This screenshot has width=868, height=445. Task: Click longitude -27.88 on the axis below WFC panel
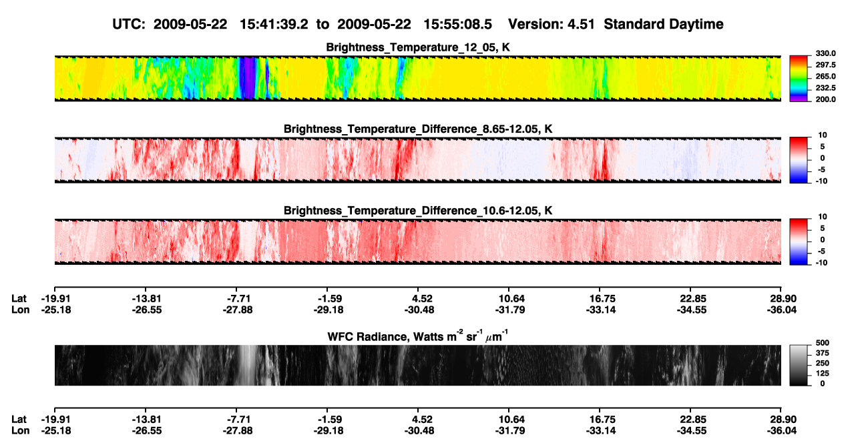pyautogui.click(x=236, y=430)
